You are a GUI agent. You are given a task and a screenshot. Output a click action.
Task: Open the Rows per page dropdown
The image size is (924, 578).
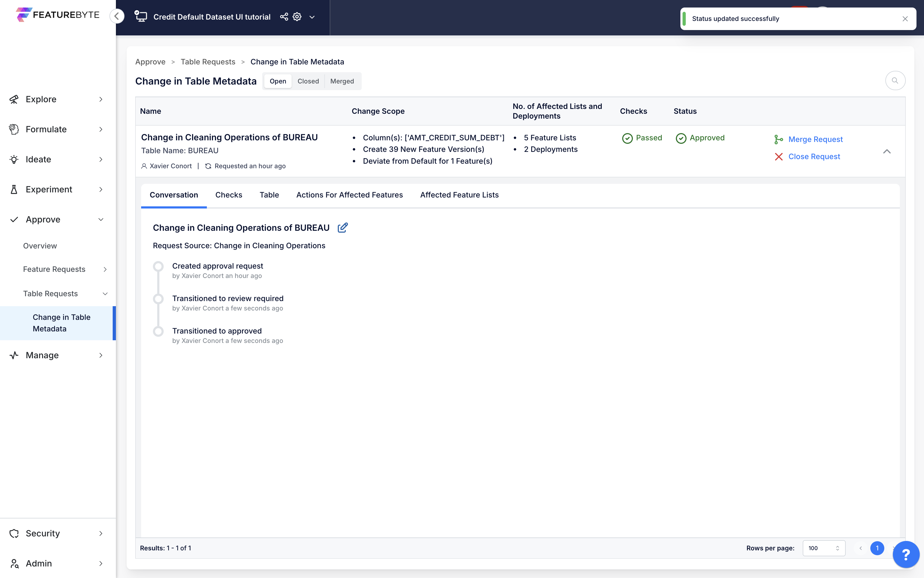[823, 548]
